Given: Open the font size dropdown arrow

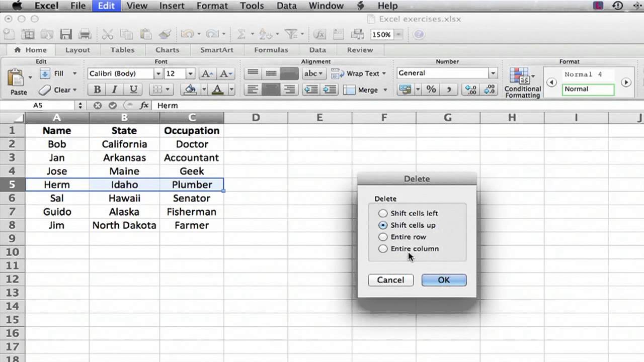Looking at the screenshot, I should 190,73.
